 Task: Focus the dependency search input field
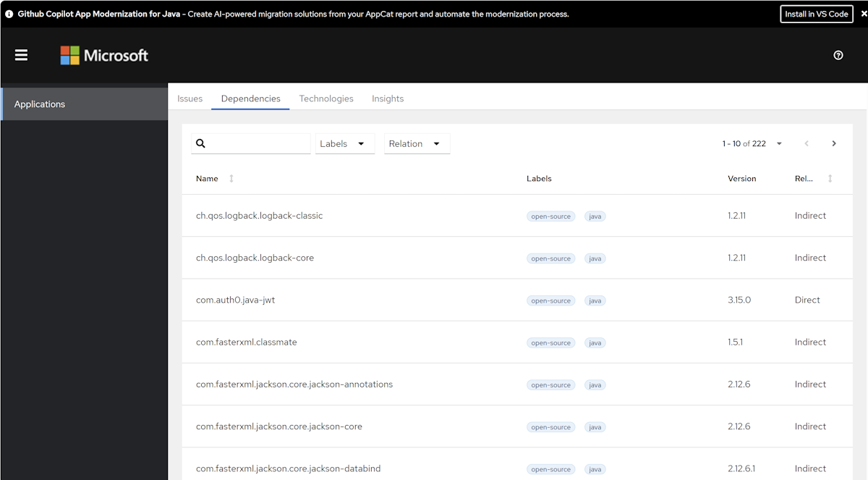(x=258, y=143)
